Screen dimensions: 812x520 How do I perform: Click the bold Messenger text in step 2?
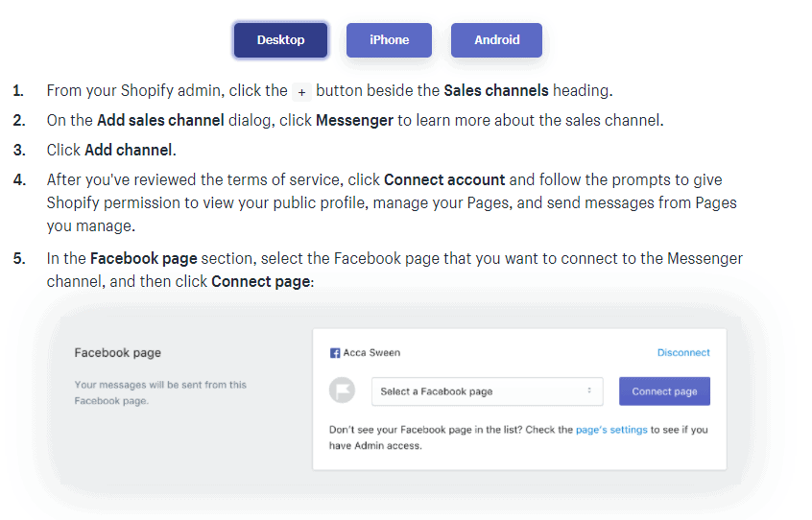point(354,121)
